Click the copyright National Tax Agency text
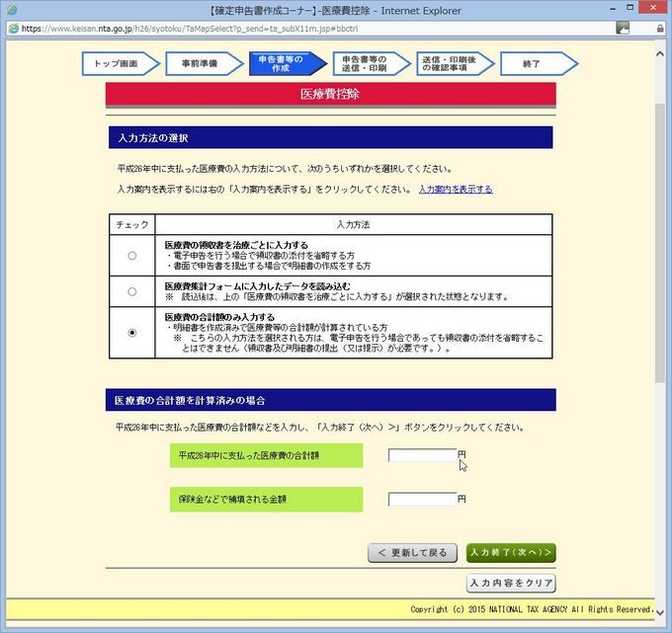This screenshot has width=672, height=633. pyautogui.click(x=532, y=609)
